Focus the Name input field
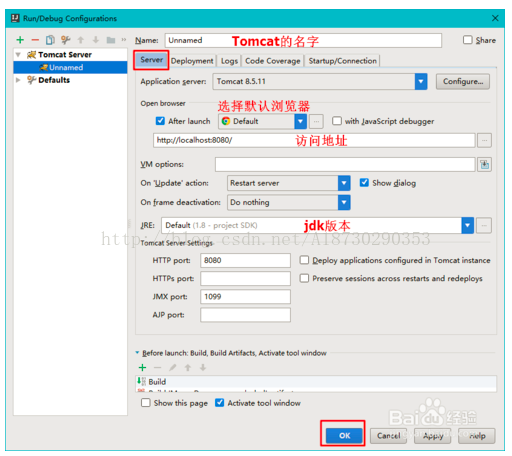This screenshot has height=456, width=512. click(x=303, y=40)
